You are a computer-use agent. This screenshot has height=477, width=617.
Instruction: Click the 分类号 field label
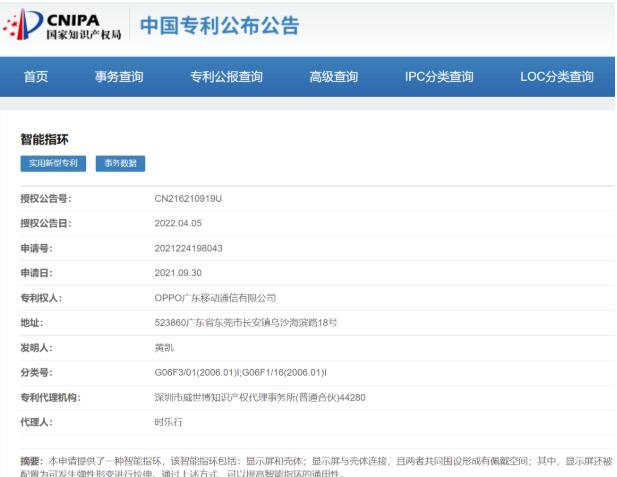(36, 372)
